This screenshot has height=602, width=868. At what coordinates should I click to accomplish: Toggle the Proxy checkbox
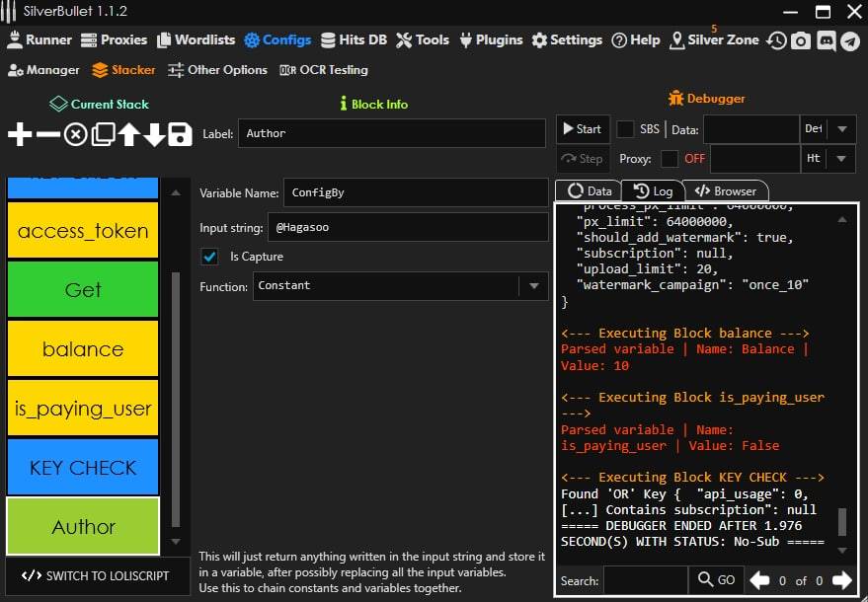(x=670, y=159)
